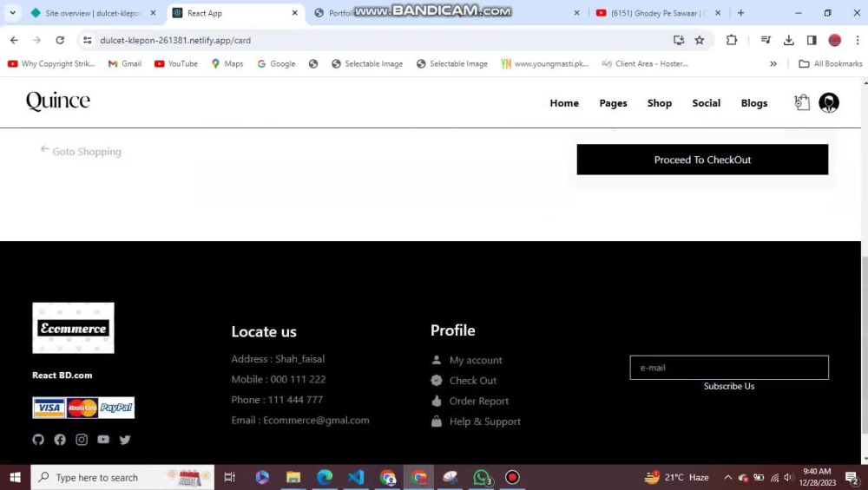Open the Downloads icon
This screenshot has height=490, width=868.
pyautogui.click(x=789, y=40)
